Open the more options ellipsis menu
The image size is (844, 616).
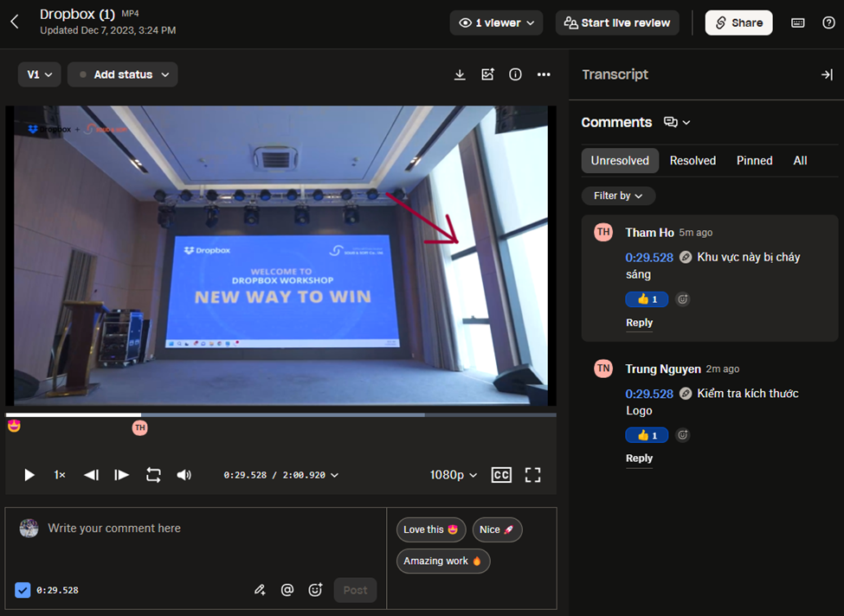pyautogui.click(x=544, y=74)
